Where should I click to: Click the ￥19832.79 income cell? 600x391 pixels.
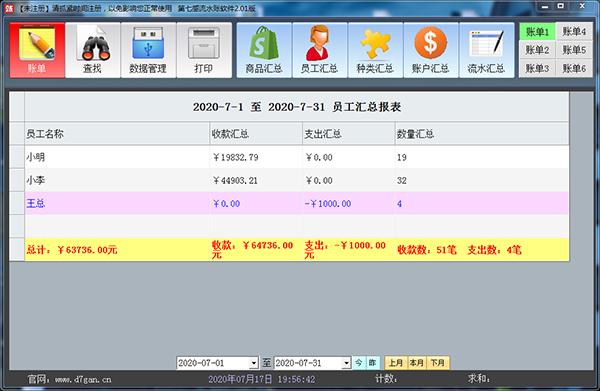pyautogui.click(x=256, y=157)
